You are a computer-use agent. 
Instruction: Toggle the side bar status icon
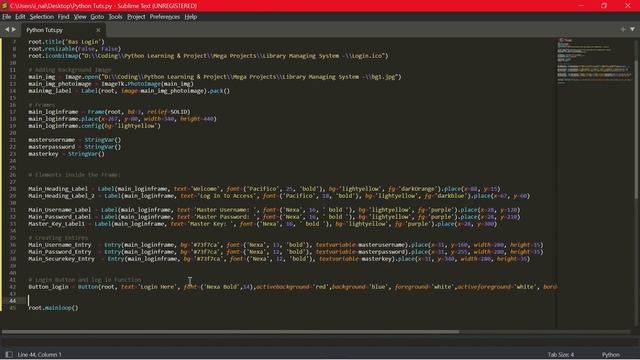coord(9,354)
